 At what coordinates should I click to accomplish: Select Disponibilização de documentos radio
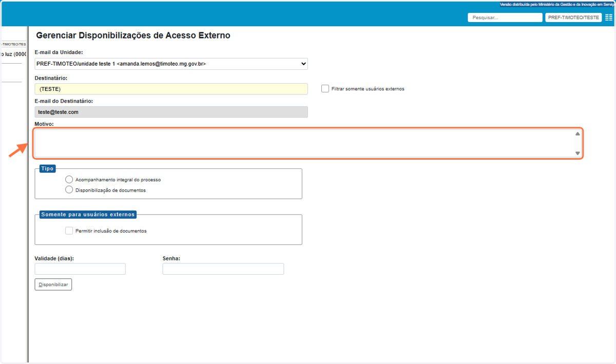[x=70, y=189]
